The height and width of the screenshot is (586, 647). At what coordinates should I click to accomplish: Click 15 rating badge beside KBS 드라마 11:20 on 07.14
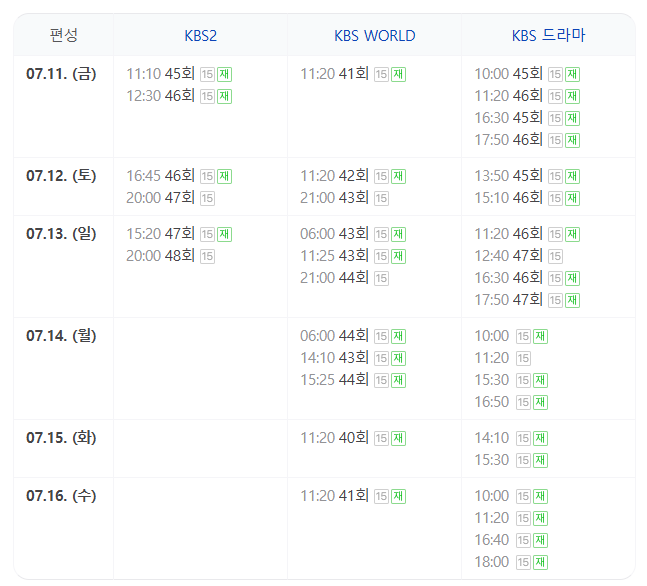pos(523,358)
